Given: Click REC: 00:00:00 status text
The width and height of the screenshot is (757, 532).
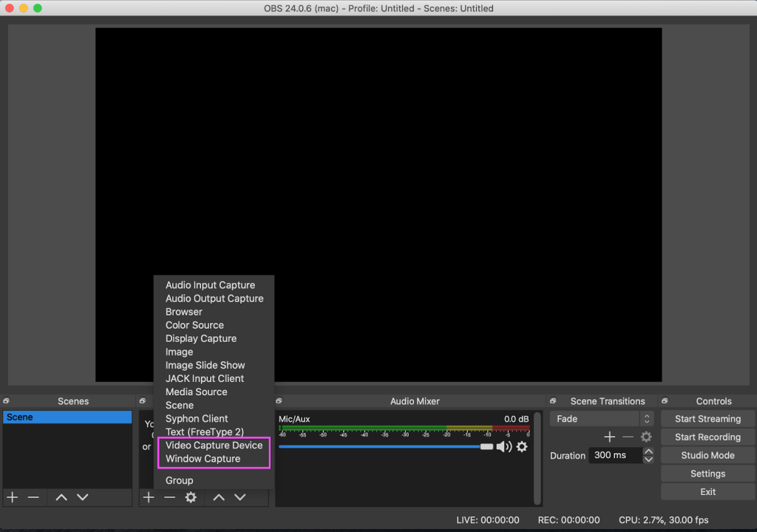Looking at the screenshot, I should (x=568, y=520).
